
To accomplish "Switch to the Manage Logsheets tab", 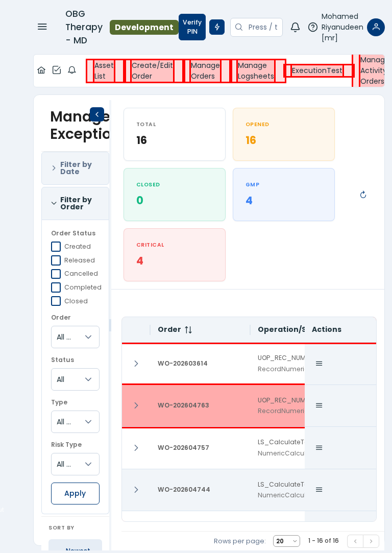I will 256,71.
